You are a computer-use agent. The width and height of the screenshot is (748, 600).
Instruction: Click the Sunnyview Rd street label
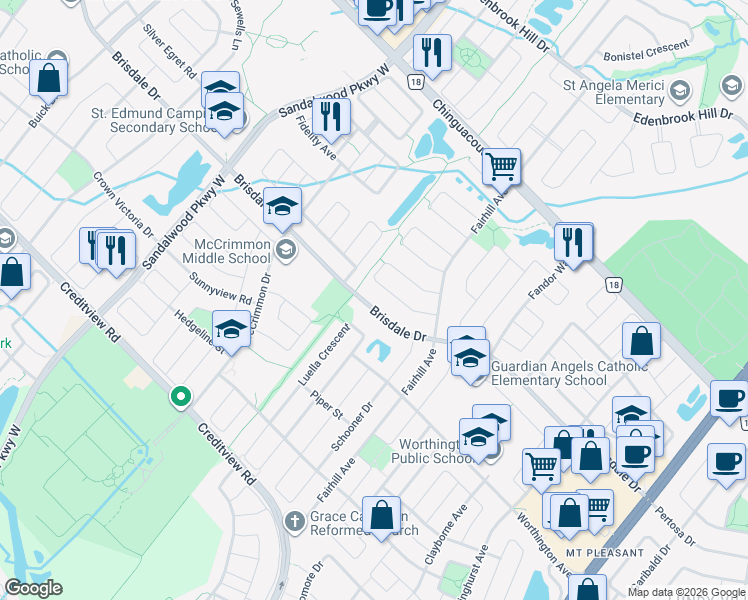tap(220, 288)
